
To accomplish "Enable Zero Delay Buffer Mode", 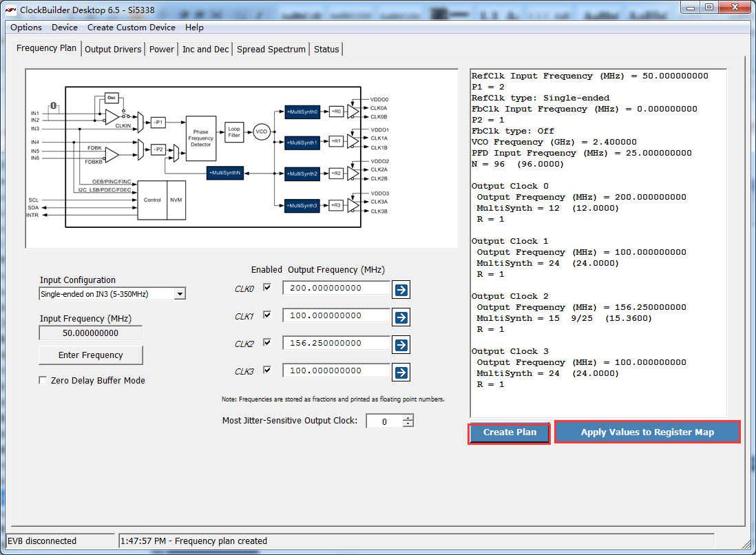I will pos(43,381).
